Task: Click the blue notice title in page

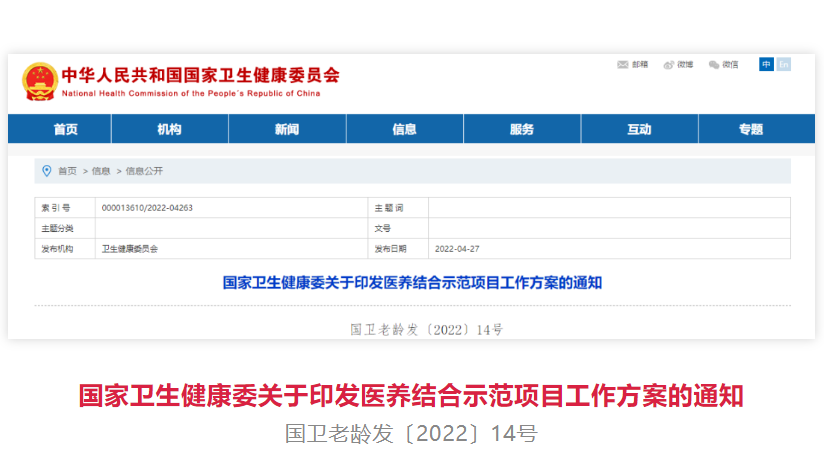Action: point(412,282)
